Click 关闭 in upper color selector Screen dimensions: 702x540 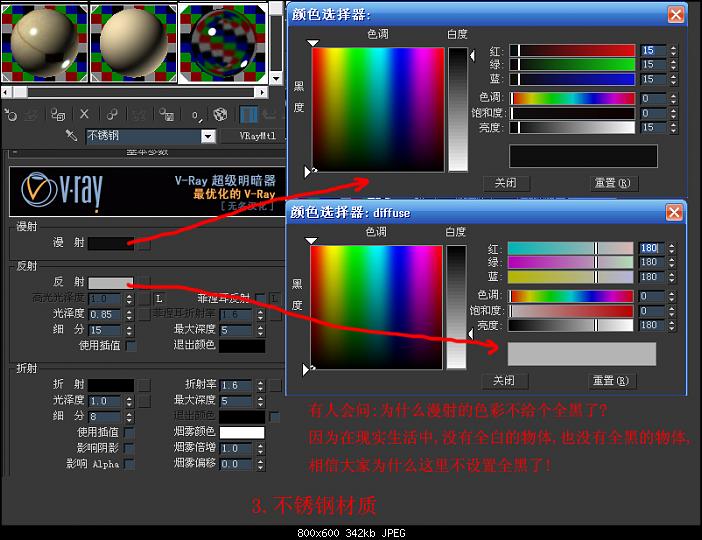tap(506, 183)
